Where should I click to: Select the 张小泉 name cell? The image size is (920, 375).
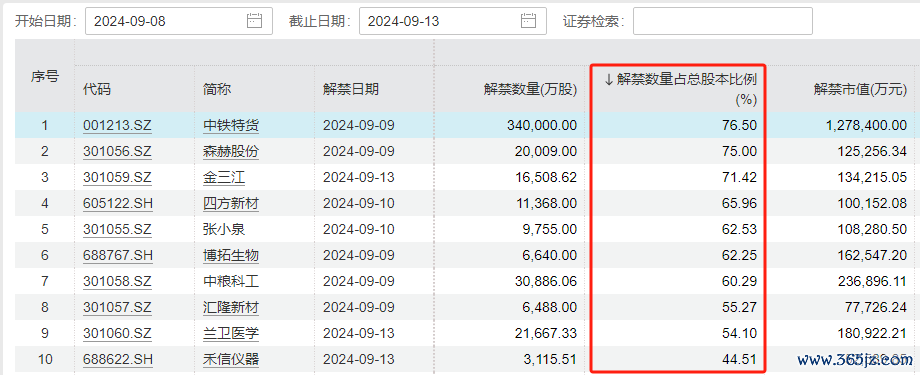(224, 229)
